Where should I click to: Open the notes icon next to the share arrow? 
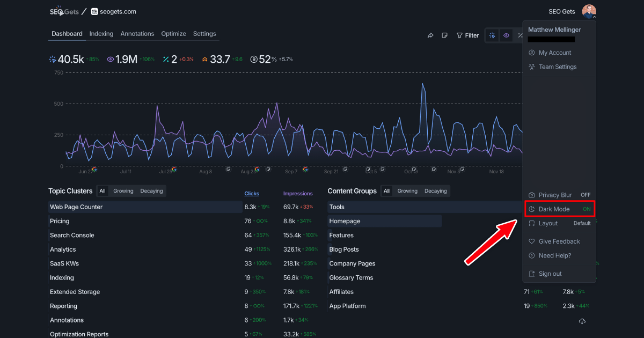click(445, 35)
